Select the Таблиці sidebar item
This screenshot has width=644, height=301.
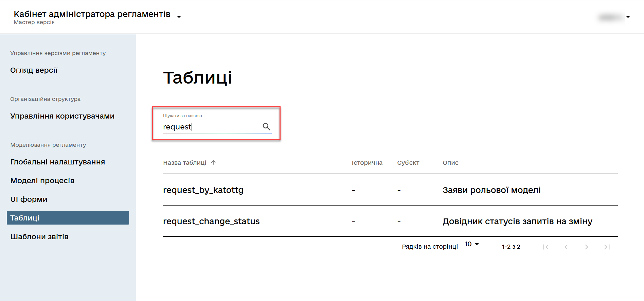tap(68, 218)
